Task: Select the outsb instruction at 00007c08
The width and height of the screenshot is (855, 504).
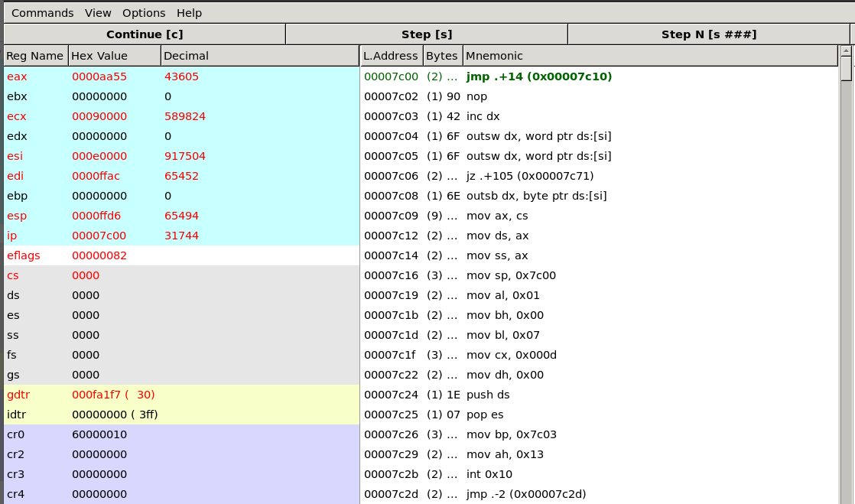Action: click(600, 196)
